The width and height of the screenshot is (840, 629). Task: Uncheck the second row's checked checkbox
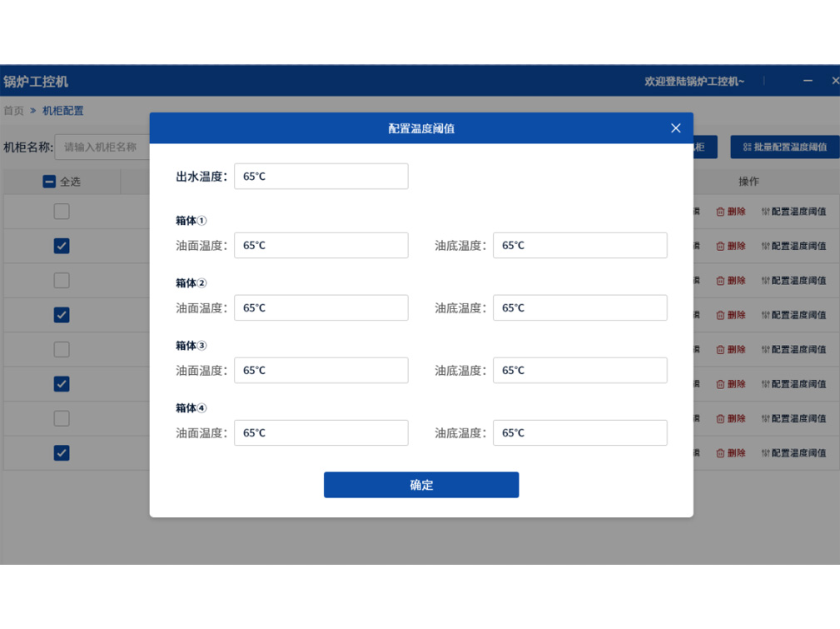(x=62, y=246)
